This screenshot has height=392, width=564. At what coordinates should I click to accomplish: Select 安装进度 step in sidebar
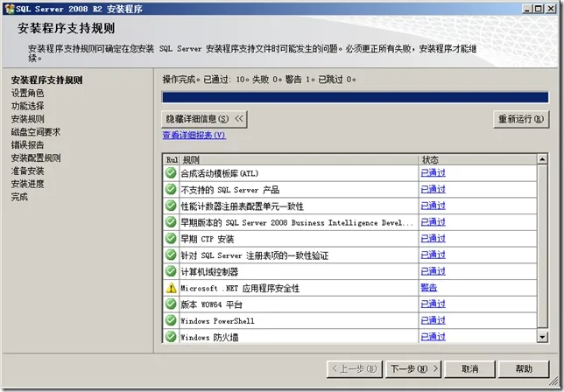[28, 184]
